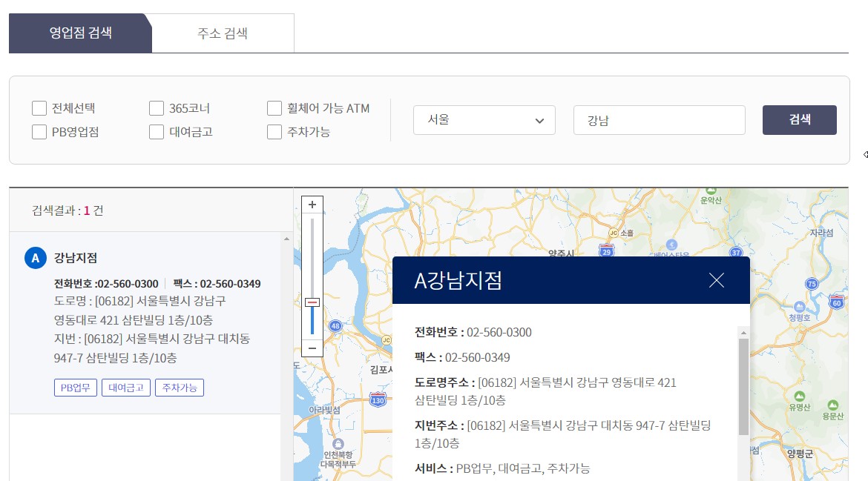Close the A강남지점 info popup
The width and height of the screenshot is (868, 481).
716,280
